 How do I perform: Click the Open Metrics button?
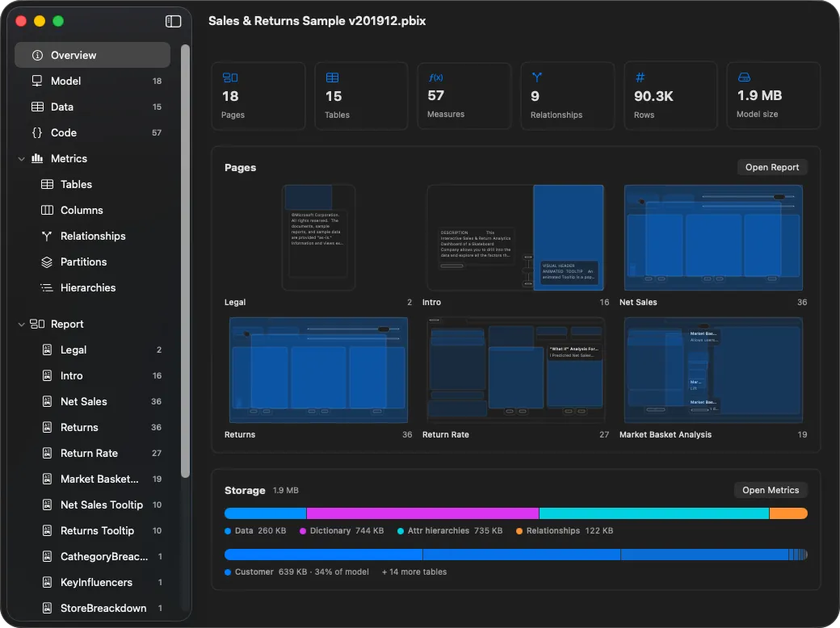(771, 490)
